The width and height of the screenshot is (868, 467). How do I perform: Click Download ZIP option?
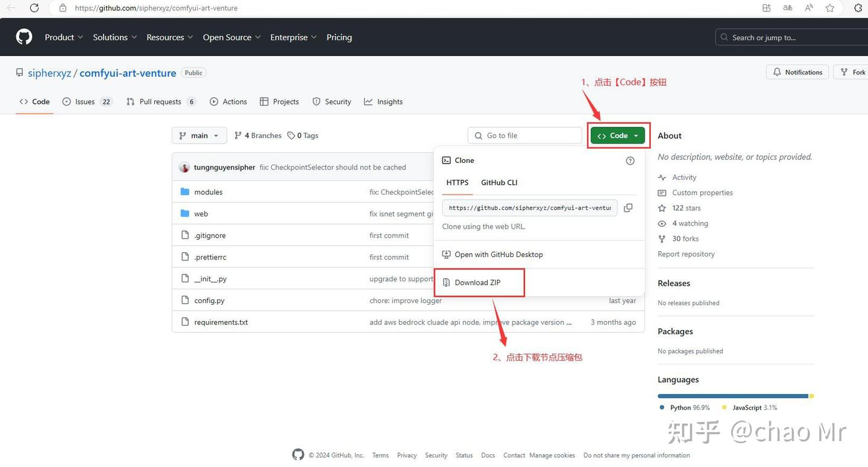click(479, 282)
